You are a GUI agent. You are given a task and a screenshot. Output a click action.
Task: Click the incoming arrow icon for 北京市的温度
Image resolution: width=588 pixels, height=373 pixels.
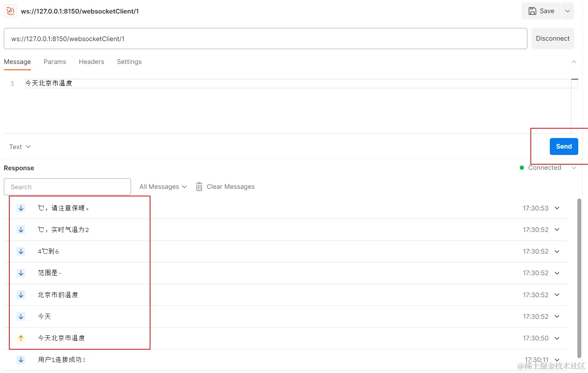21,295
